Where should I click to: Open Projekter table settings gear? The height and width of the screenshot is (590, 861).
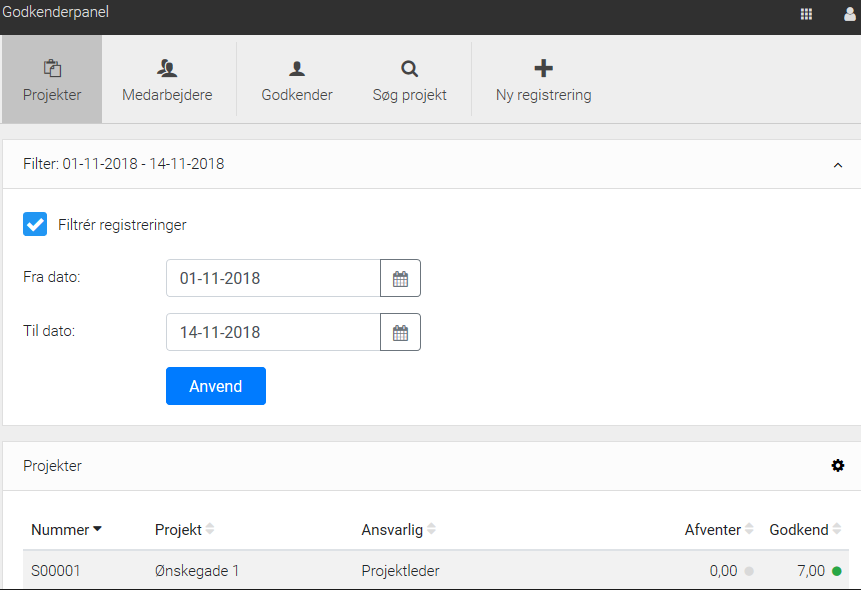837,466
